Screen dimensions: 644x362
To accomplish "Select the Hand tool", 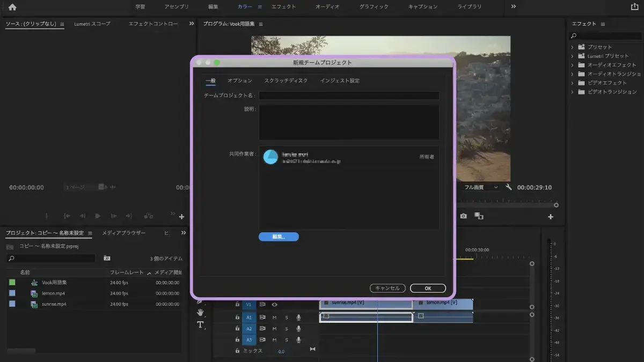I will 201,312.
